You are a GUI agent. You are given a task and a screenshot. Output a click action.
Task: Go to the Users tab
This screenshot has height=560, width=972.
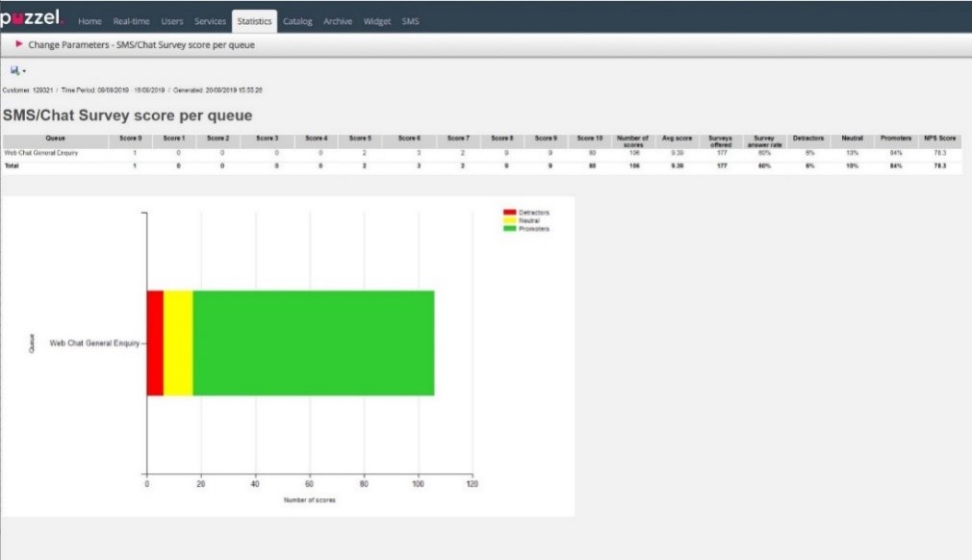[x=172, y=21]
